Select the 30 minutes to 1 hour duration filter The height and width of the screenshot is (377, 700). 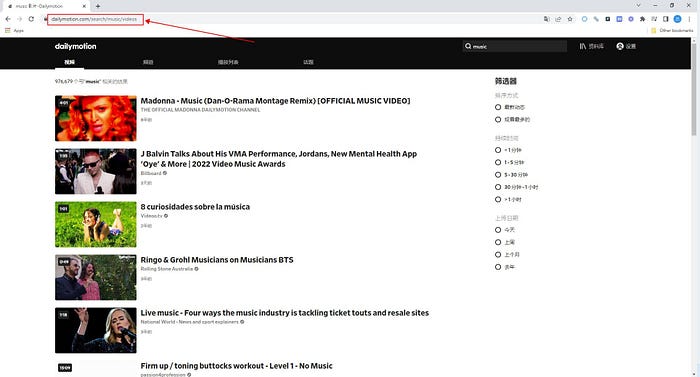pyautogui.click(x=498, y=187)
